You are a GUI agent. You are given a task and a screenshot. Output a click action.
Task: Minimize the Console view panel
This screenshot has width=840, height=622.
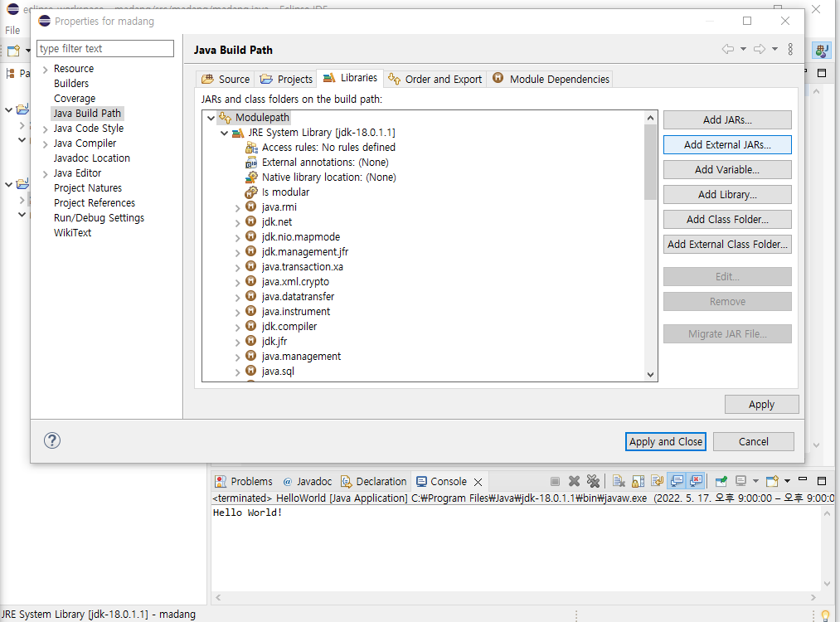coord(803,479)
